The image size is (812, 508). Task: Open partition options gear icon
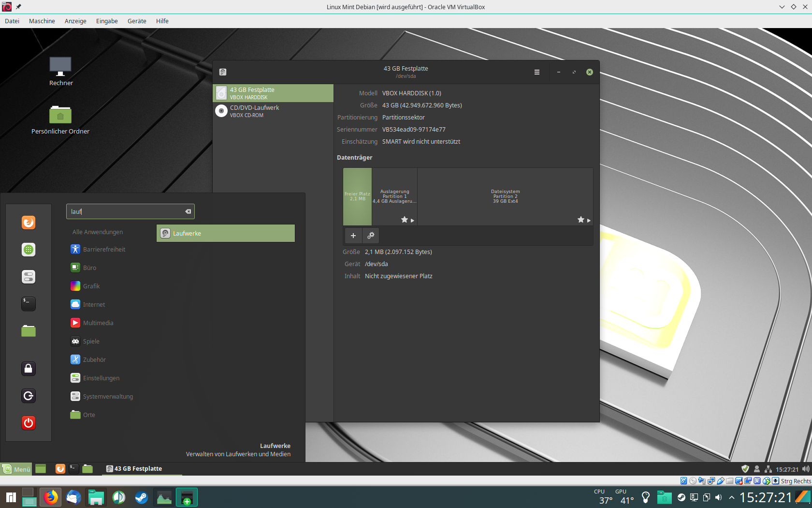click(371, 236)
